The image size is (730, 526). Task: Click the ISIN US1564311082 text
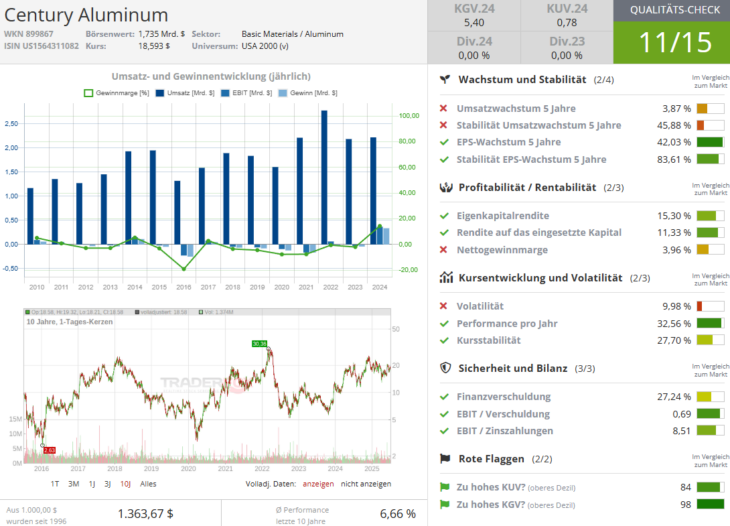point(41,46)
